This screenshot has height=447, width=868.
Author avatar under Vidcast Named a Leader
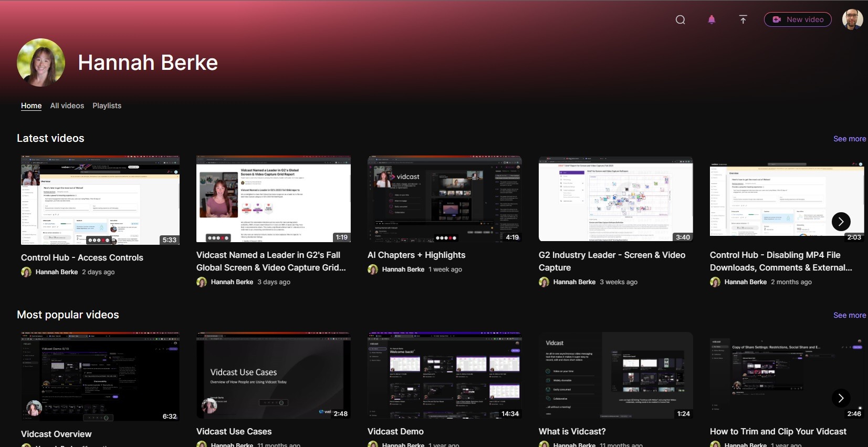pyautogui.click(x=202, y=282)
